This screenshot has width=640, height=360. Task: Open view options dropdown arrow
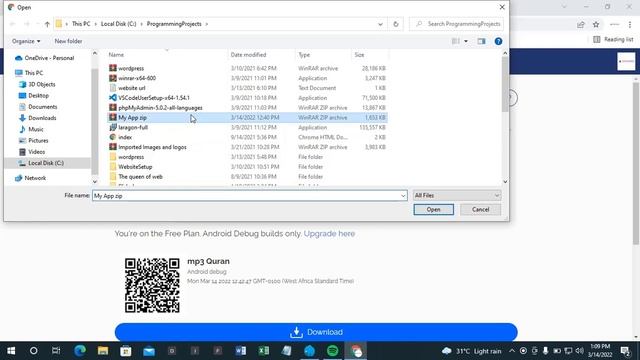(x=466, y=41)
